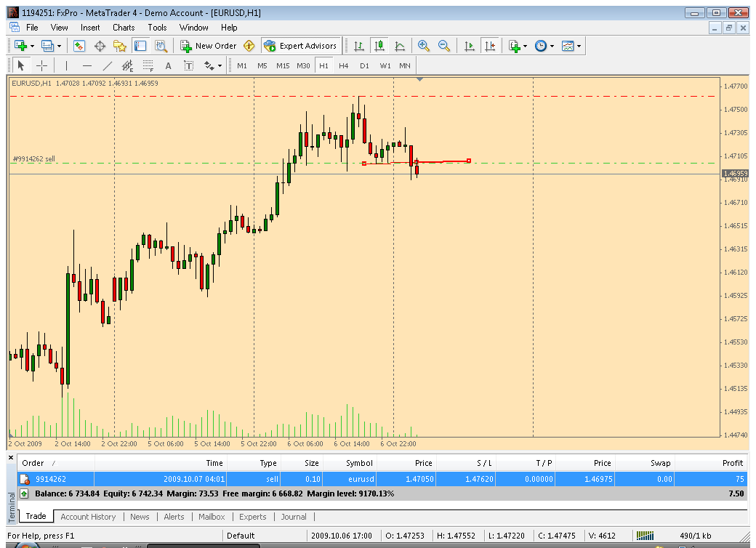This screenshot has width=756, height=548.
Task: Expand the Periods dropdown arrow
Action: click(x=552, y=47)
